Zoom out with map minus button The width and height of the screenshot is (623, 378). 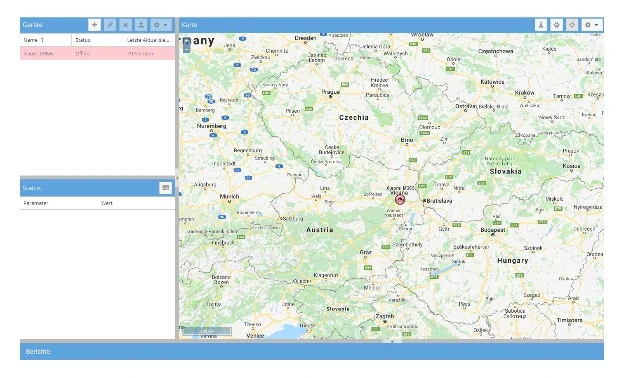click(186, 50)
